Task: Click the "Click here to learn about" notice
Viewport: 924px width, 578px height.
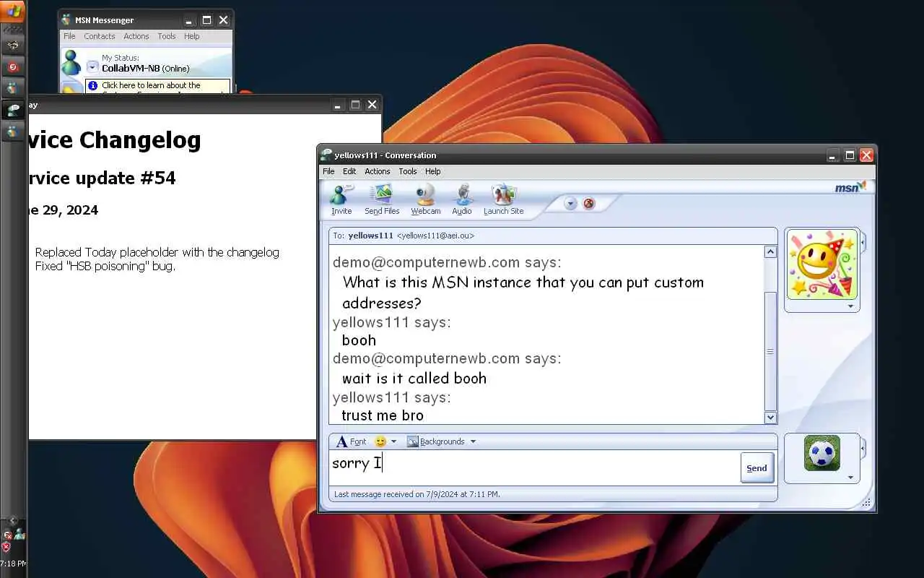Action: coord(152,85)
